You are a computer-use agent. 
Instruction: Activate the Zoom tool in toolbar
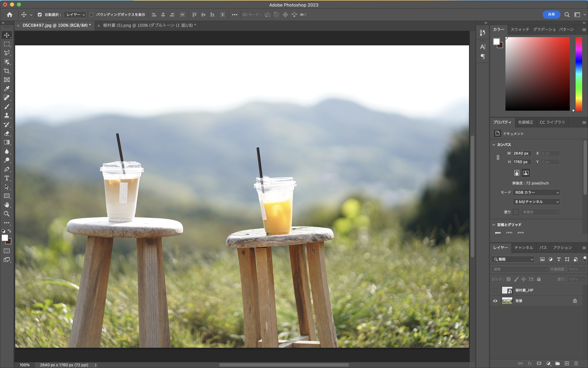[7, 214]
